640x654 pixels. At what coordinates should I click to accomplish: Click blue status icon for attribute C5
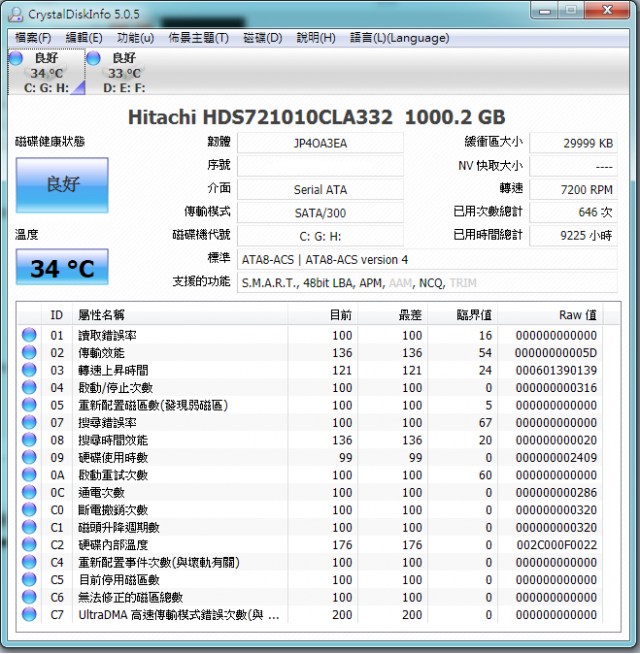click(29, 580)
